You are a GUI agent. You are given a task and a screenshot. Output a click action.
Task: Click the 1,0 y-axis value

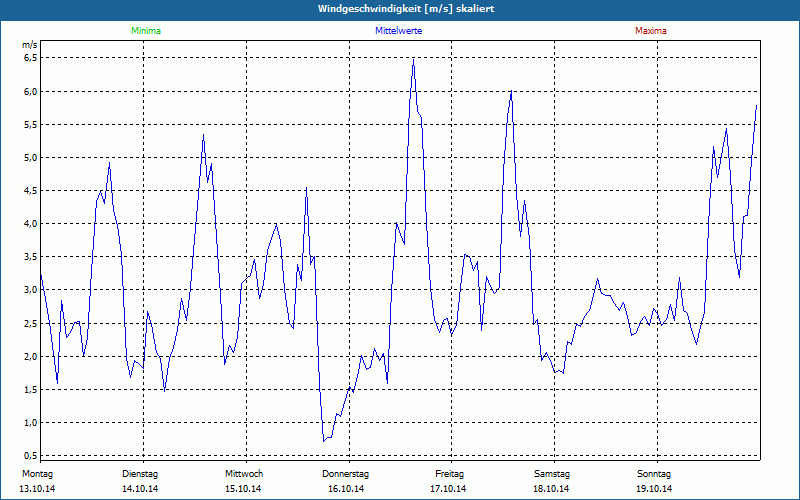click(31, 422)
